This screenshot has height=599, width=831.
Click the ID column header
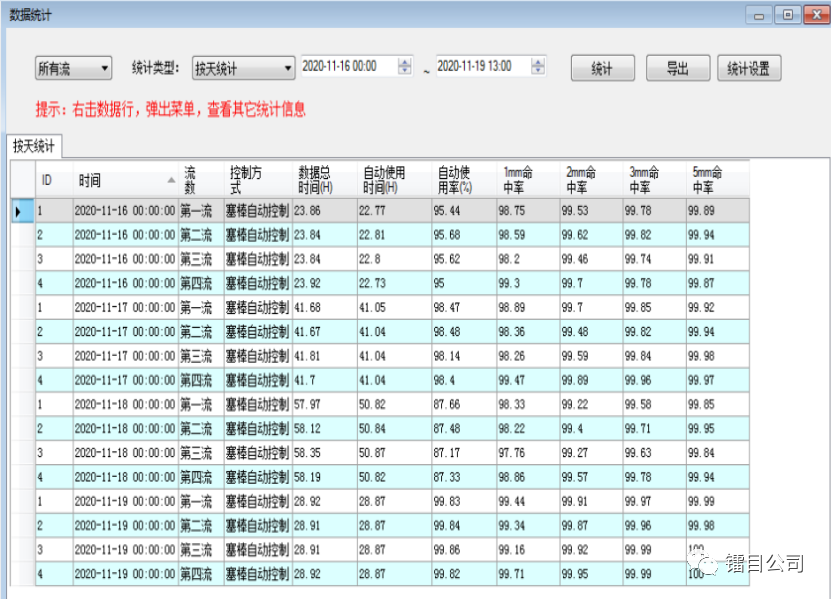coord(54,180)
